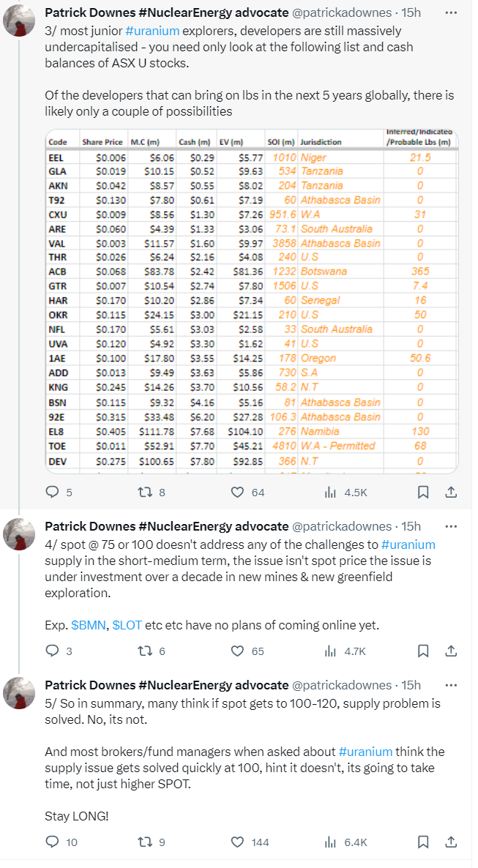Like the tweet with 65 likes

pos(237,651)
